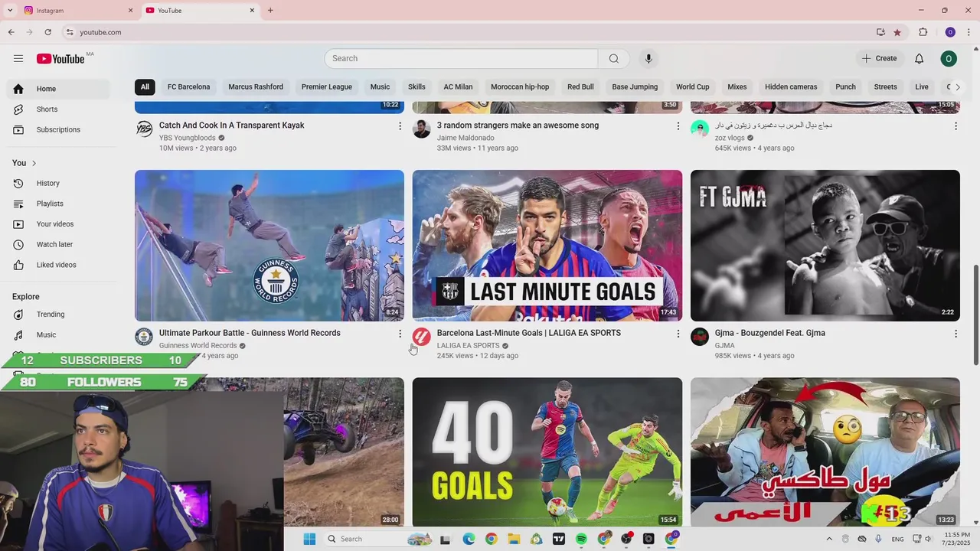
Task: Open options for Ultimate Parkour Battle video
Action: point(400,334)
